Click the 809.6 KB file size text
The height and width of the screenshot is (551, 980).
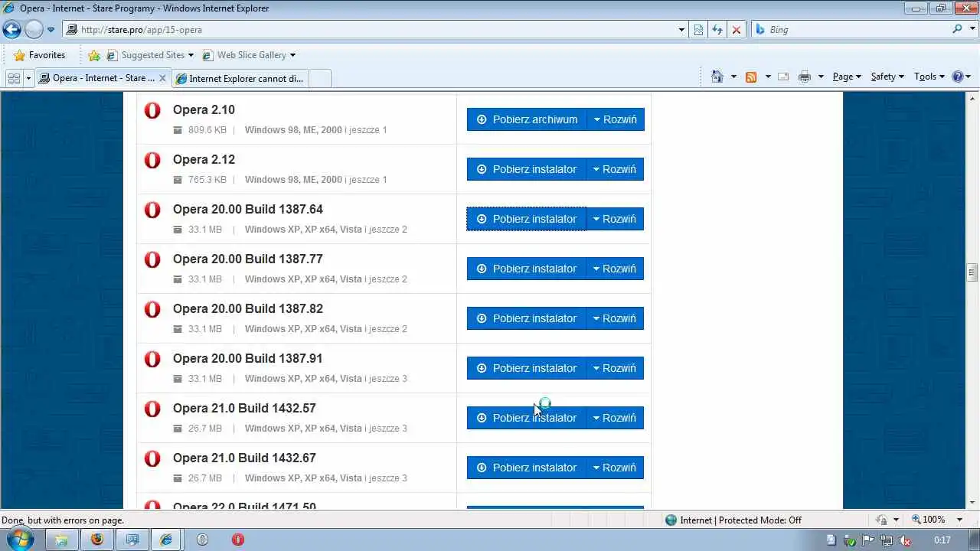tap(207, 130)
